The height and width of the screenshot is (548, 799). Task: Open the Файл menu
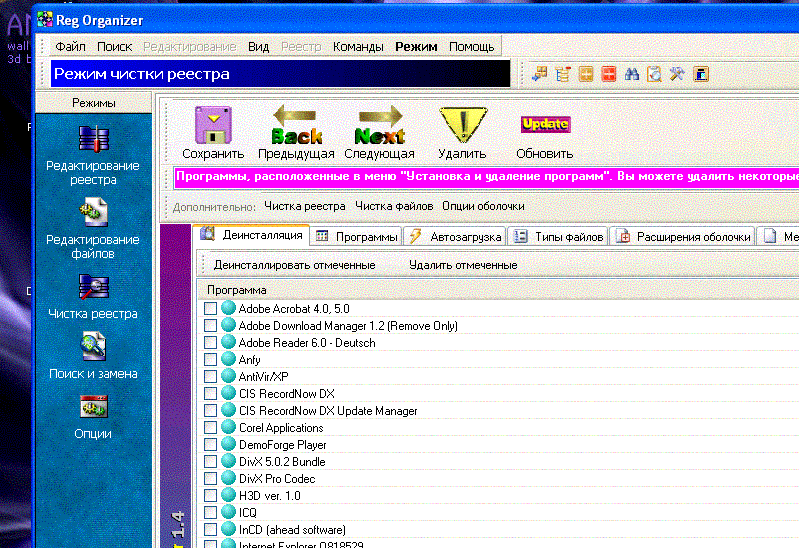pos(70,46)
